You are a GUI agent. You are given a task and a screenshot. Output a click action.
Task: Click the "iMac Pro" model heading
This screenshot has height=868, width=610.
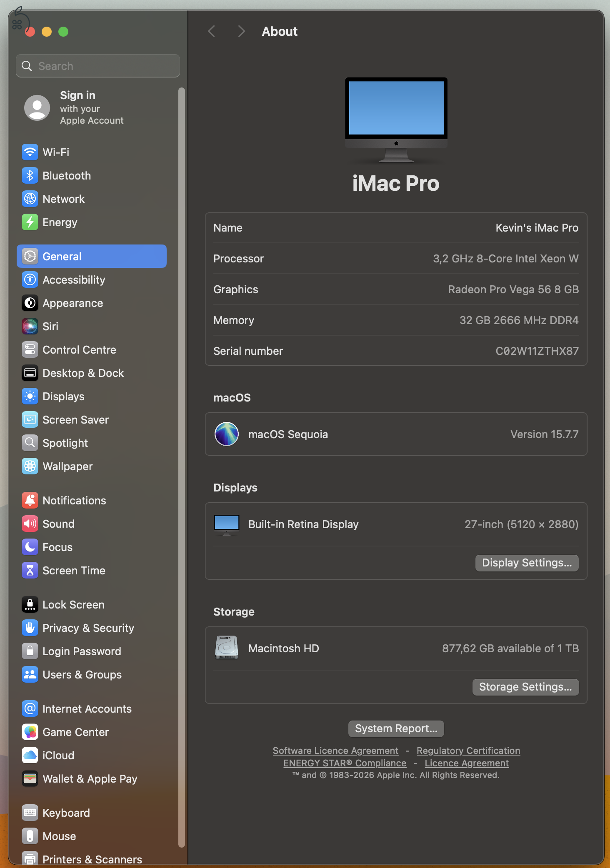point(396,184)
